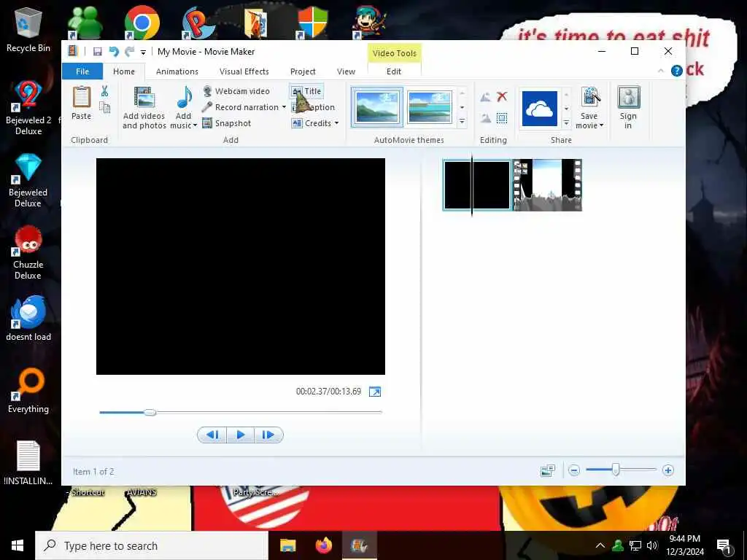
Task: Open the Video Tools Edit tab
Action: [x=394, y=71]
